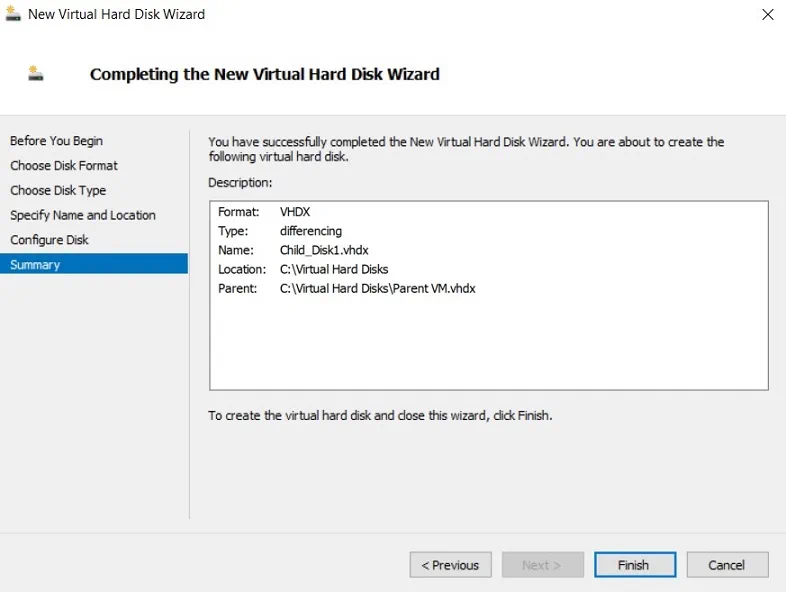
Task: Select the Format VHDX line in the description
Action: click(x=295, y=212)
